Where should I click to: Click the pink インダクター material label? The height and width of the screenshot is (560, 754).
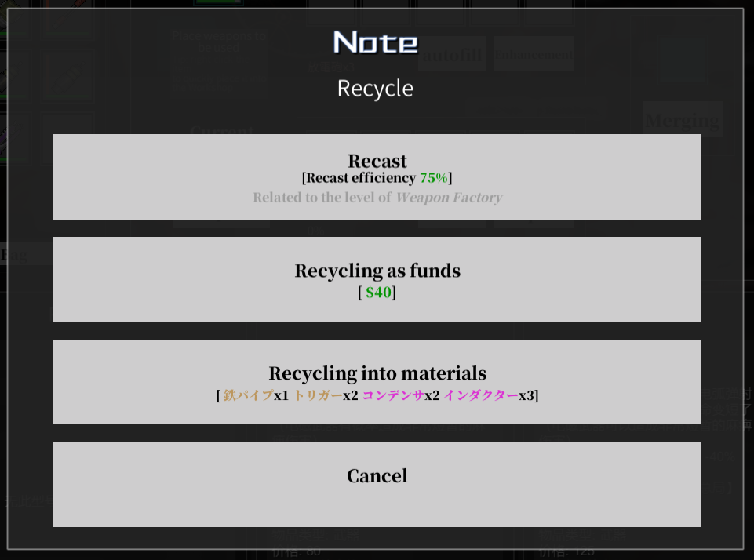coord(481,395)
